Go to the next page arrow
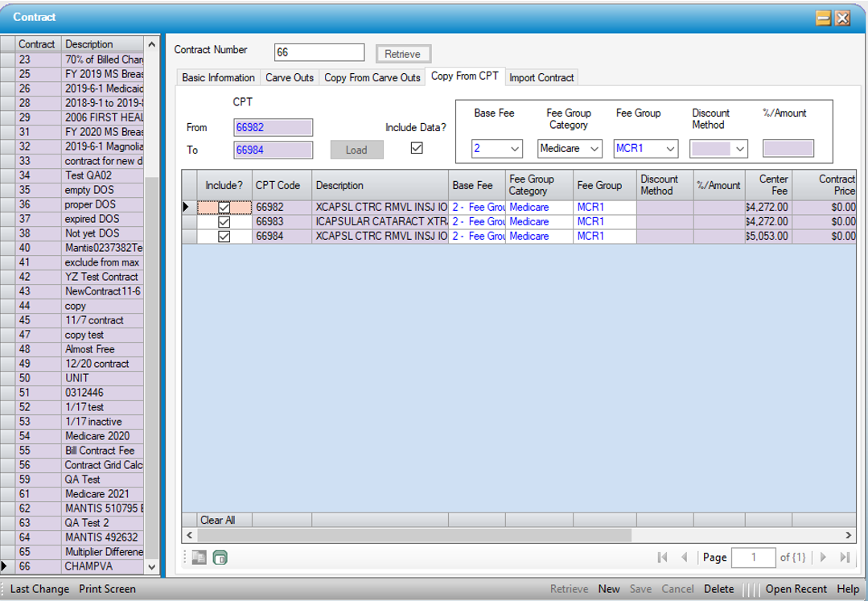This screenshot has height=601, width=868. (823, 558)
